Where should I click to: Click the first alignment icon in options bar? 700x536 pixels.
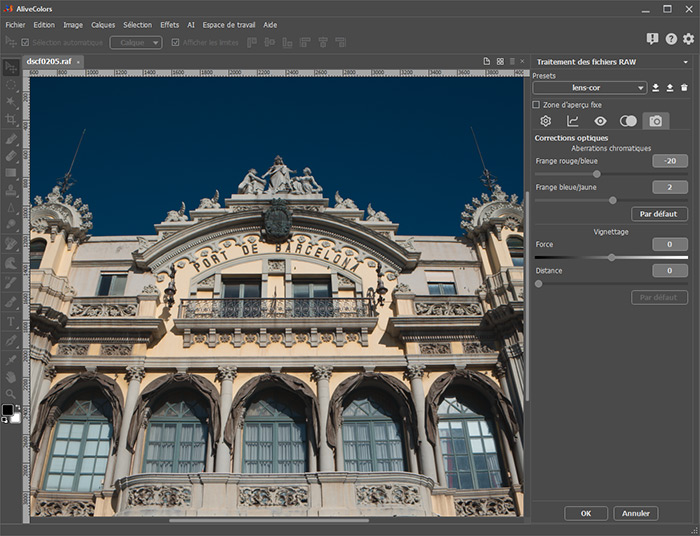252,42
